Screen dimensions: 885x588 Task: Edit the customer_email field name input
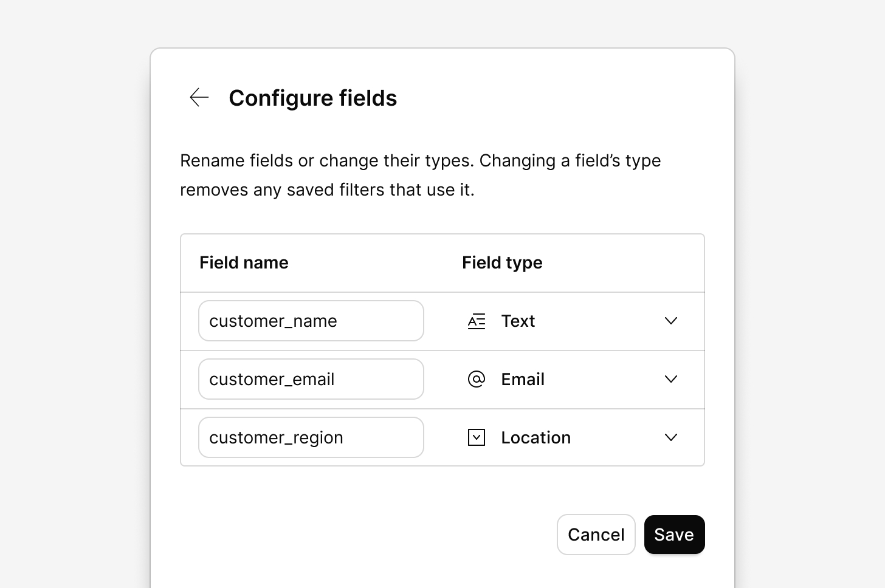[311, 379]
